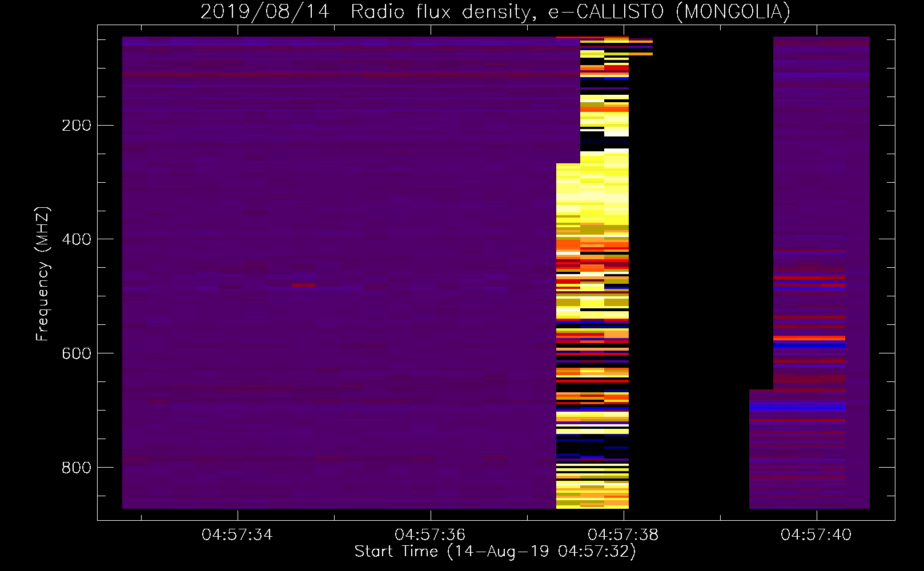Click the plot title 'Radio flux density, e-CALLISTO (MONGOLIA)'

tap(571, 11)
